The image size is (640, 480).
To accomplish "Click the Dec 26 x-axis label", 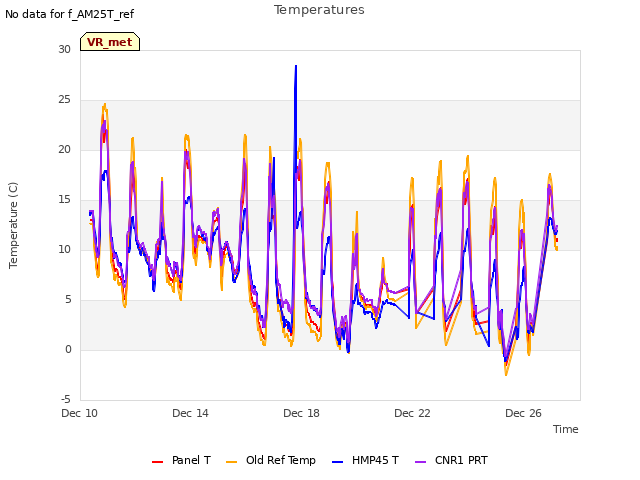I will 523,413.
